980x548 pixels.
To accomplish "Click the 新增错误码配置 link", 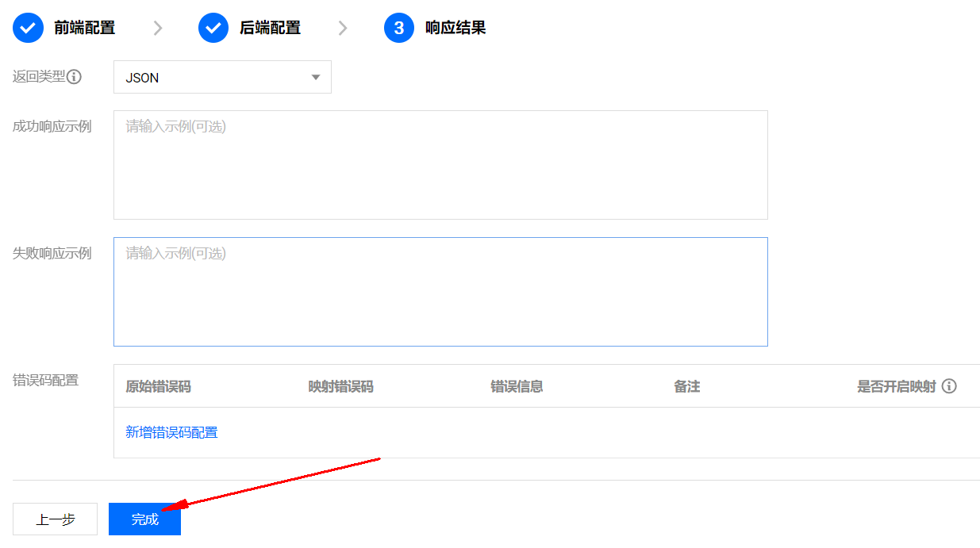I will point(171,432).
